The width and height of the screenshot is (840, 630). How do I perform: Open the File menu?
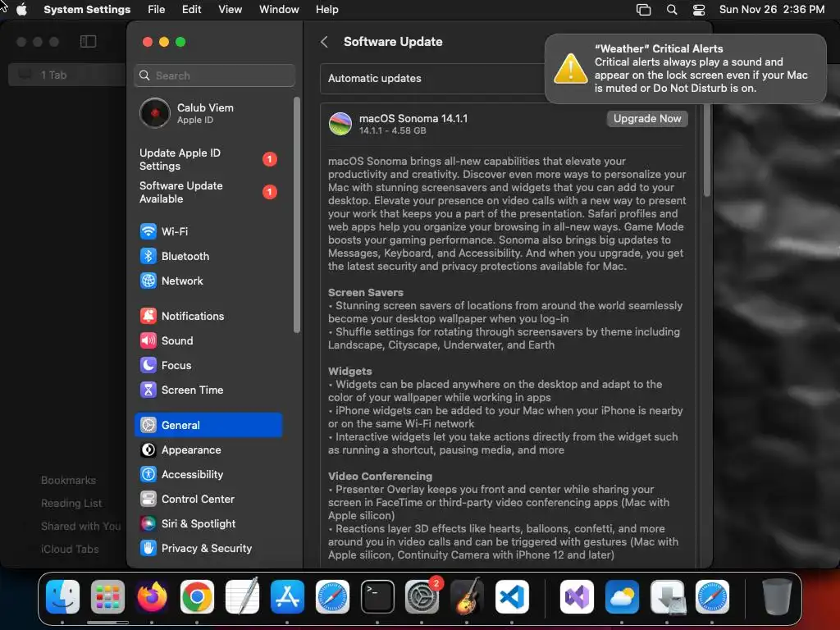[157, 10]
